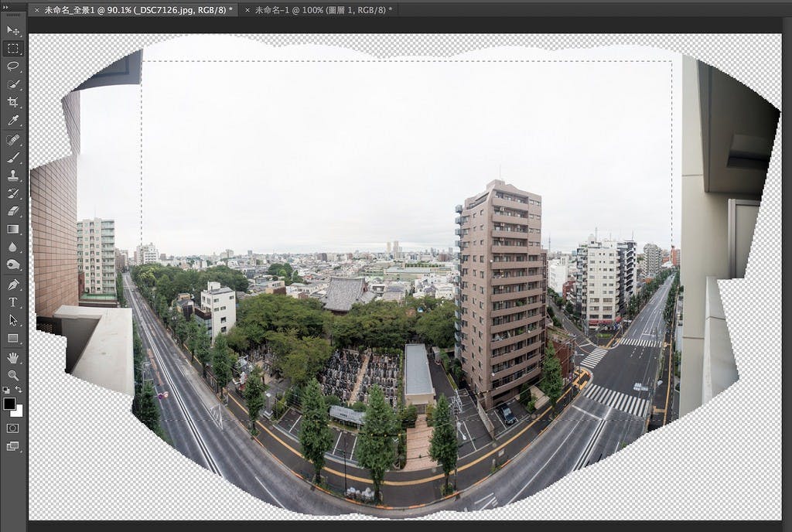Pick the Lasso tool
The image size is (792, 532).
13,66
